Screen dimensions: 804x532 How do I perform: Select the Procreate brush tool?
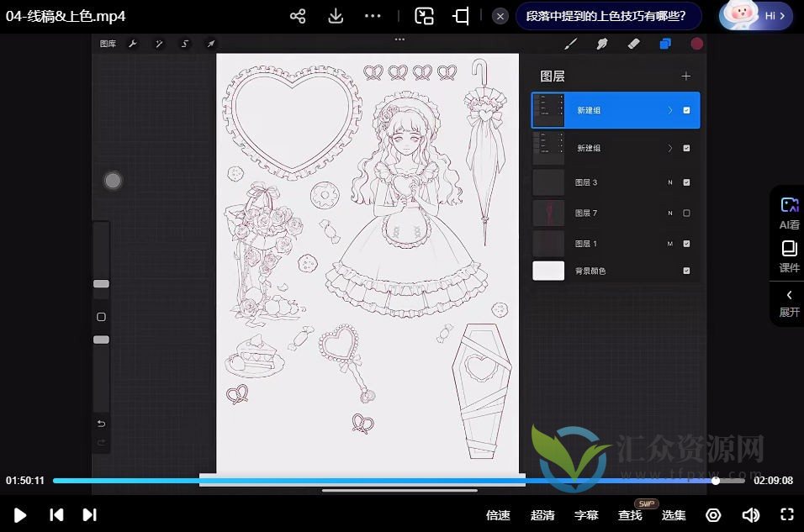coord(570,44)
